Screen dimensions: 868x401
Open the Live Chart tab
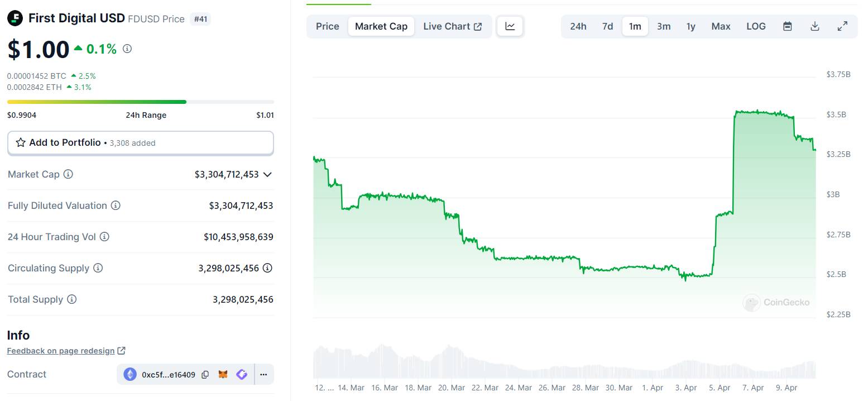[x=453, y=26]
